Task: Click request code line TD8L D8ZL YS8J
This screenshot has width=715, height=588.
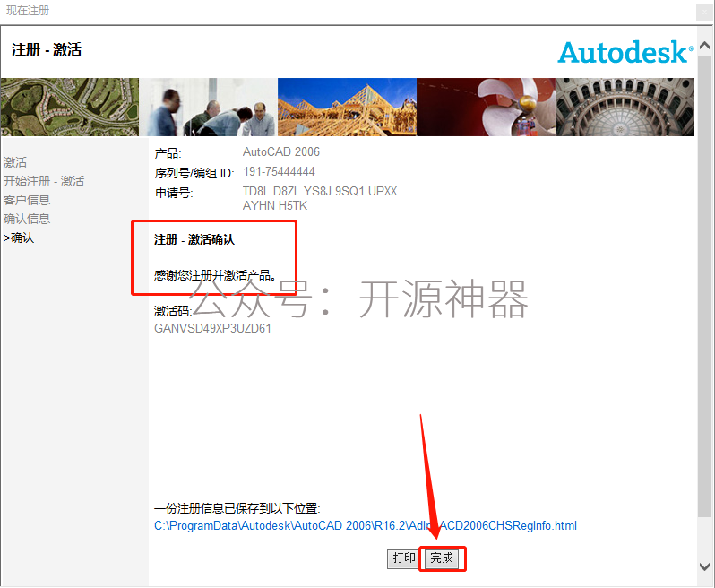Action: [320, 191]
